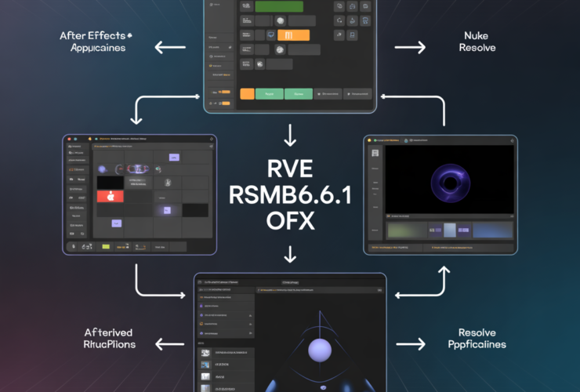Click 'Ppficalines' label text

point(477,345)
